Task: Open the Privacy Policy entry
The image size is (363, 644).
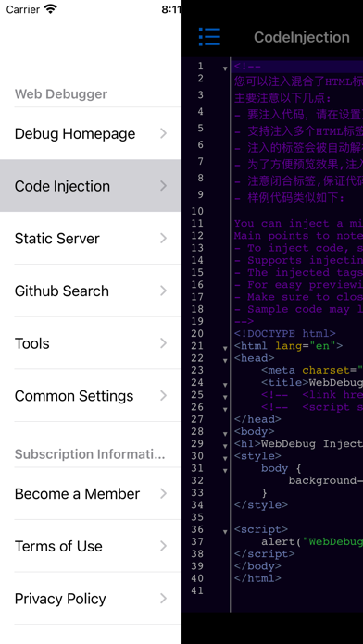Action: [x=91, y=599]
